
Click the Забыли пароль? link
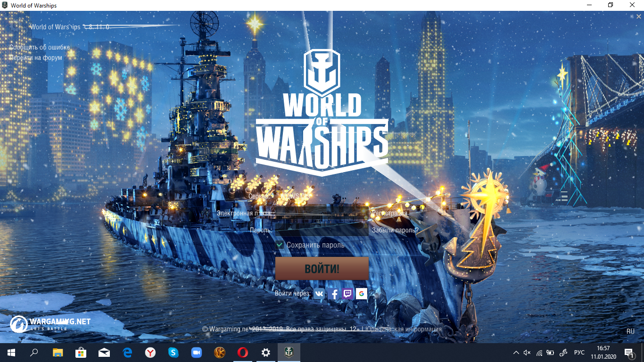pos(395,230)
